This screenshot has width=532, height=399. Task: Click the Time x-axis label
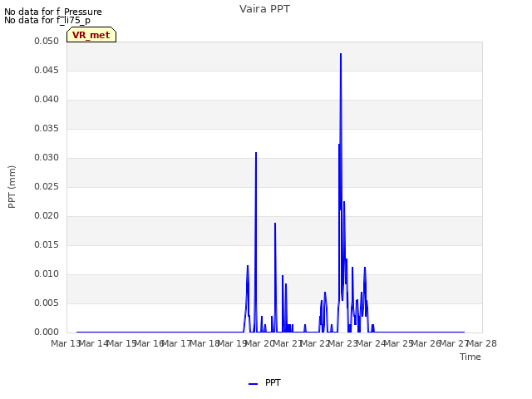(x=470, y=357)
